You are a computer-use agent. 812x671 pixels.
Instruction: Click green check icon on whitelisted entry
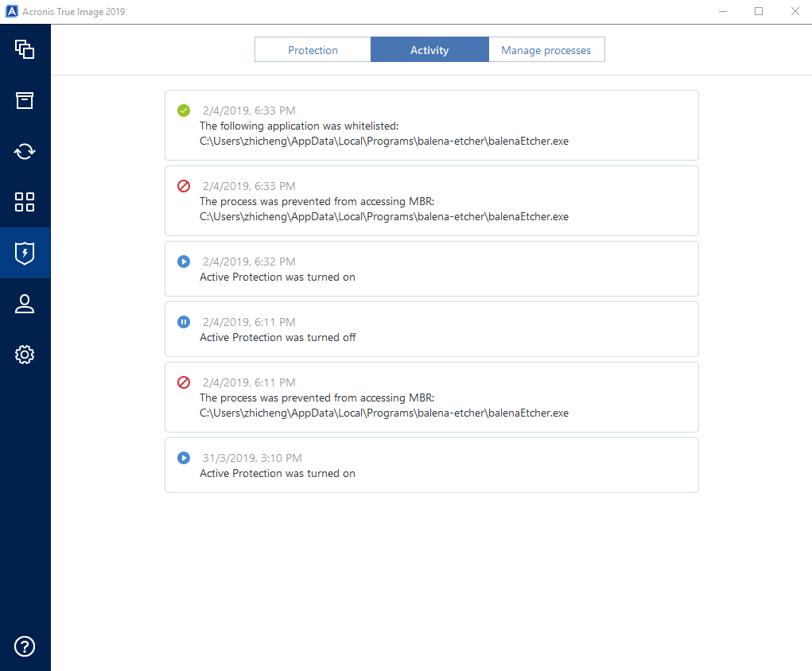(x=184, y=111)
